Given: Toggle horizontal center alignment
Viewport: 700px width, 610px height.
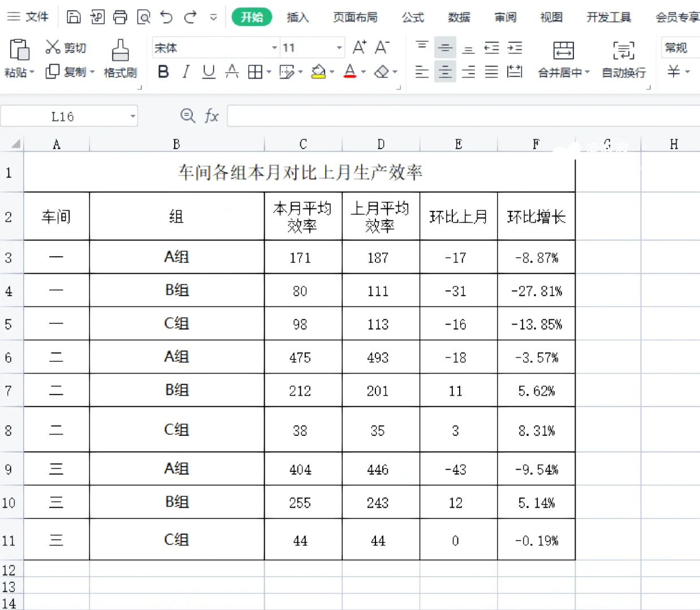Looking at the screenshot, I should (445, 72).
